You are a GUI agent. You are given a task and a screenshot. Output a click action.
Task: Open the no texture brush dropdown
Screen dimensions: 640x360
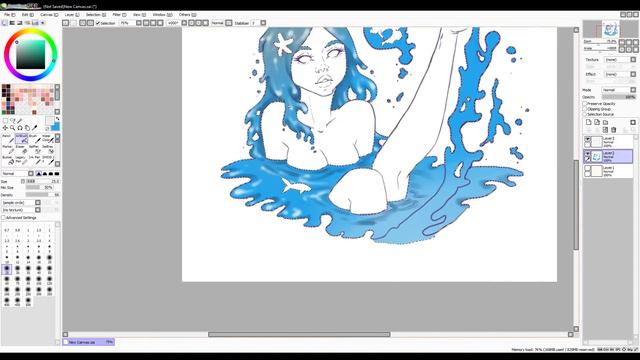click(x=21, y=210)
